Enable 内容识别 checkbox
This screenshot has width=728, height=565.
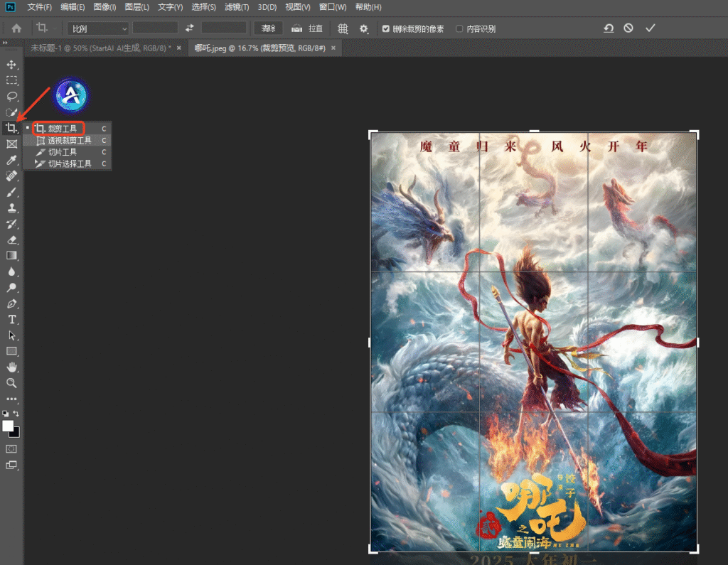[459, 29]
